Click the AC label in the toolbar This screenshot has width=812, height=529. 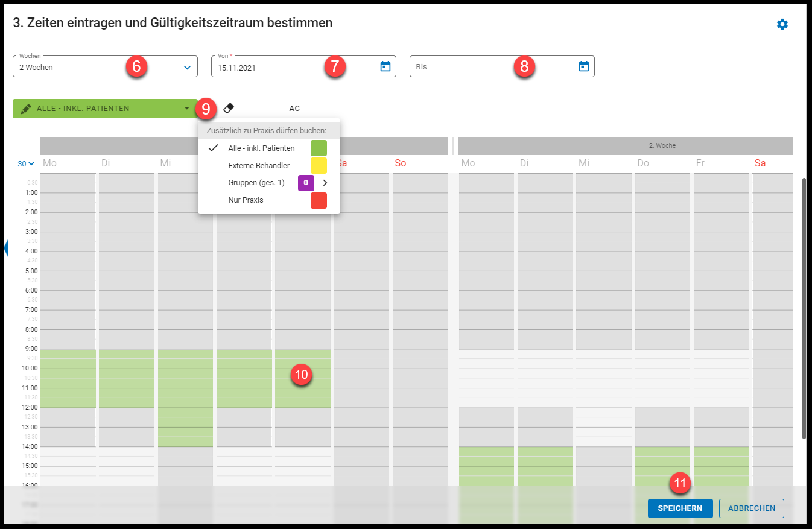[x=294, y=109]
